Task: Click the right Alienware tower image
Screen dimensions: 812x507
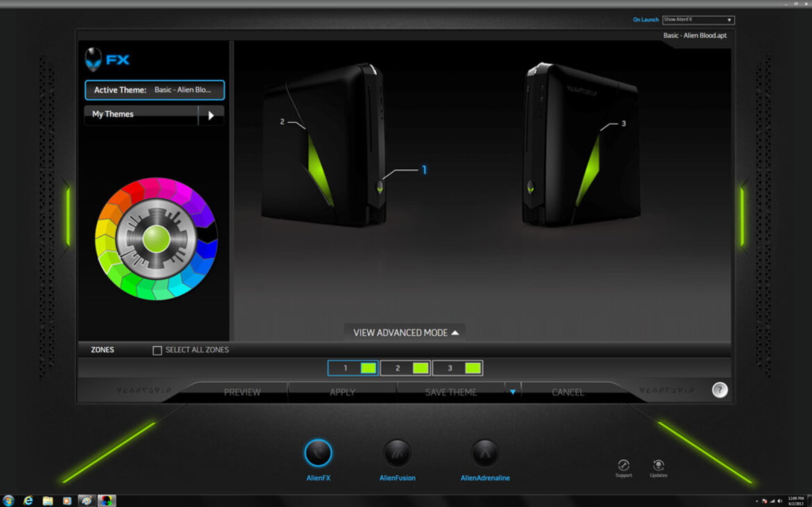Action: (581, 145)
